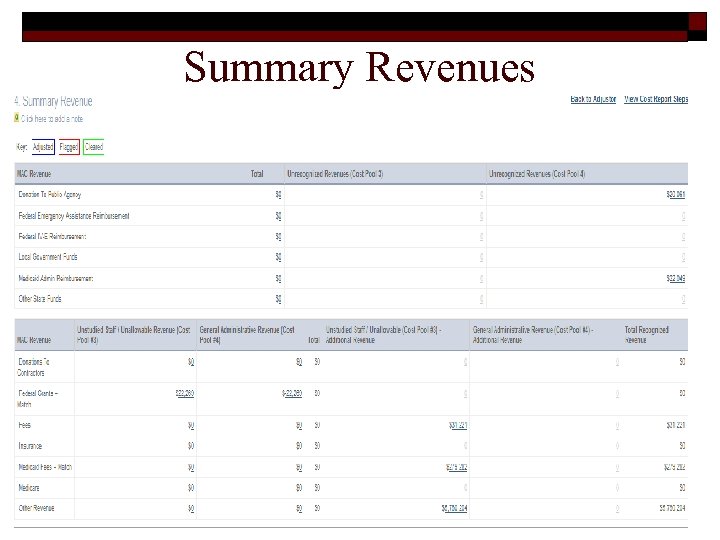Click 'Unrecognized Revenues (Cost Pool 3)' column header
The width and height of the screenshot is (720, 540).
click(x=335, y=174)
